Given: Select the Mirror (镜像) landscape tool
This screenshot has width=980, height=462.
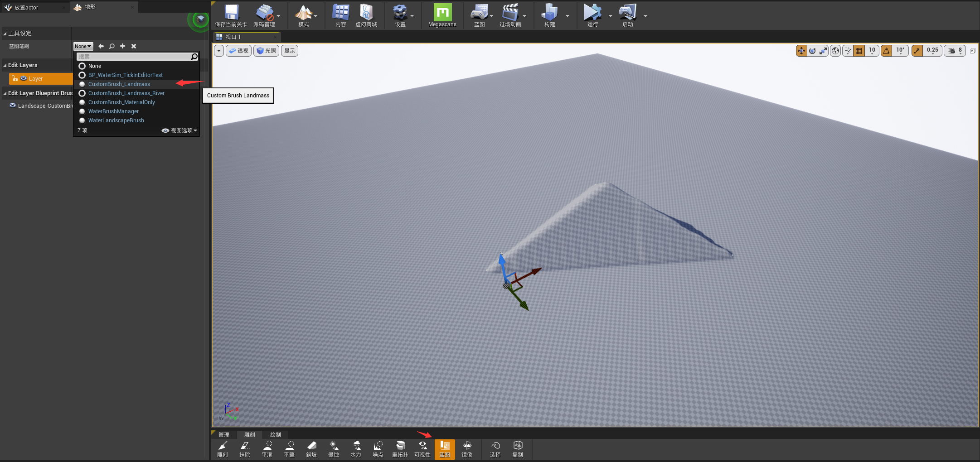Looking at the screenshot, I should (467, 449).
